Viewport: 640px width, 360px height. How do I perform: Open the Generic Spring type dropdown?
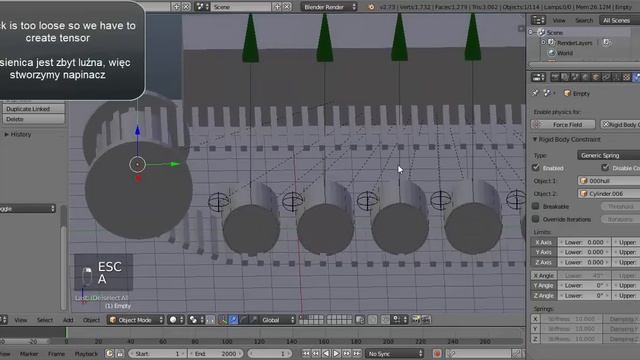(x=609, y=155)
